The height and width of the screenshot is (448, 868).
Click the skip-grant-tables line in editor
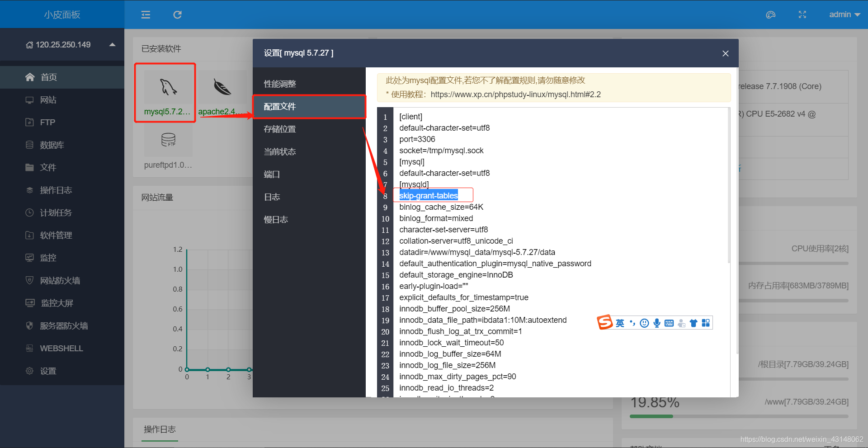(429, 196)
